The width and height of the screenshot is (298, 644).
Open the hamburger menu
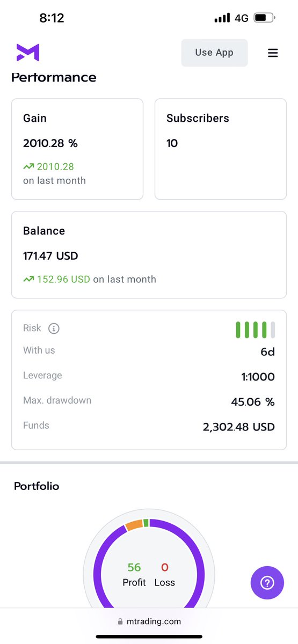pyautogui.click(x=273, y=53)
